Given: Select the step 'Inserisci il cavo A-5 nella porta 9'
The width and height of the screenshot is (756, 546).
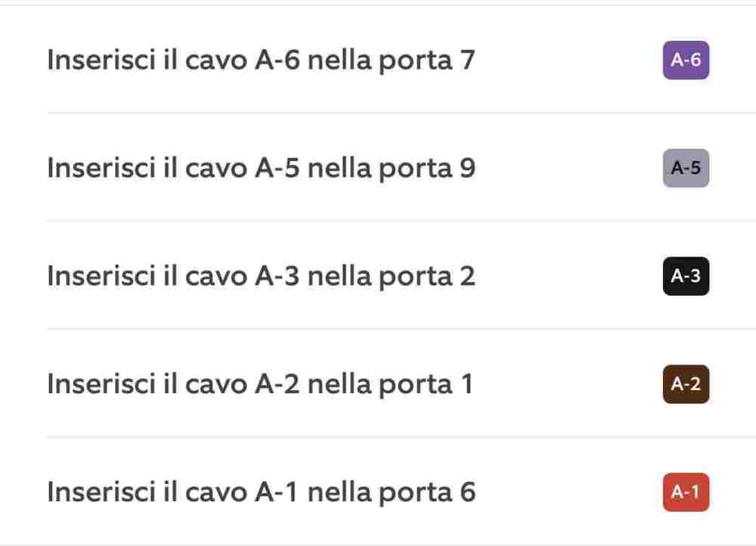Looking at the screenshot, I should (261, 169).
